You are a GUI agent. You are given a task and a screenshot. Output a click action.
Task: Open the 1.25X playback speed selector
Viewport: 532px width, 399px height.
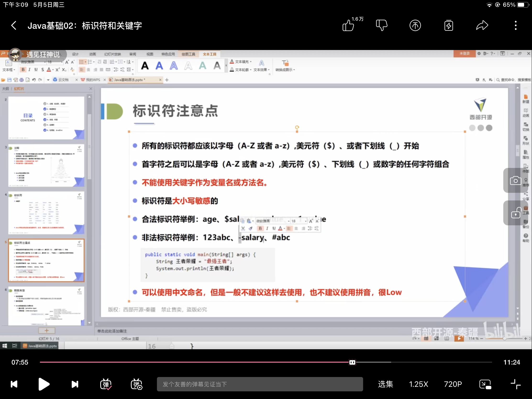[x=418, y=384]
